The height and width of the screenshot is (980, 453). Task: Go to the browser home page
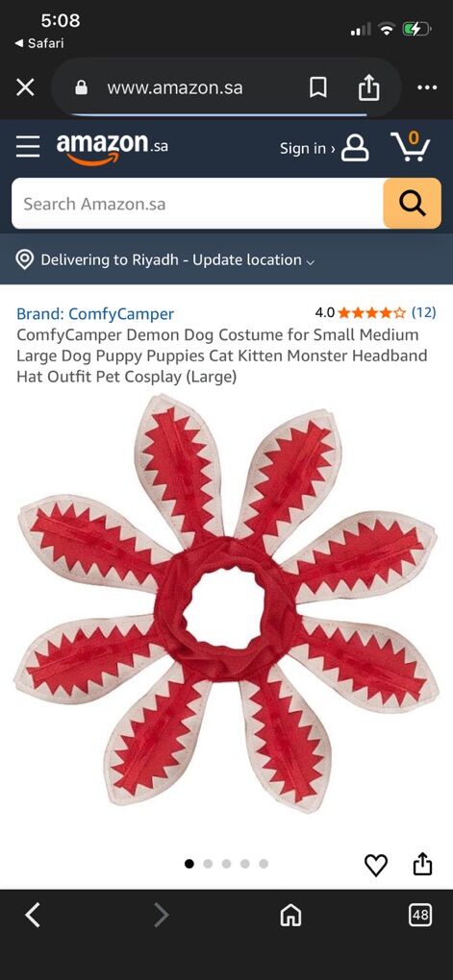pyautogui.click(x=290, y=917)
